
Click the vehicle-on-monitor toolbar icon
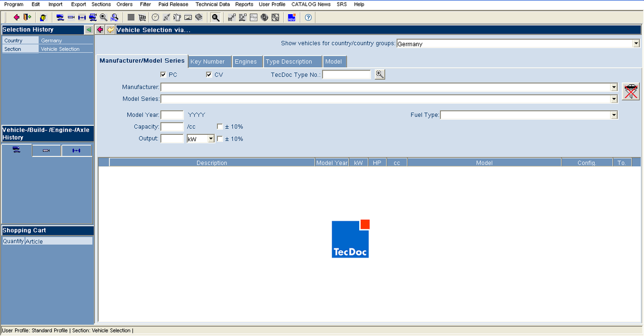point(93,17)
